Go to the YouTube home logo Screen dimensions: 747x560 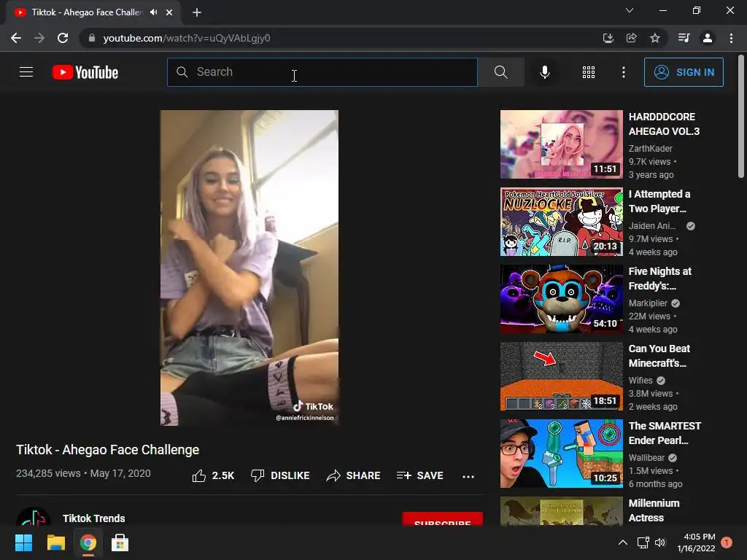click(85, 72)
